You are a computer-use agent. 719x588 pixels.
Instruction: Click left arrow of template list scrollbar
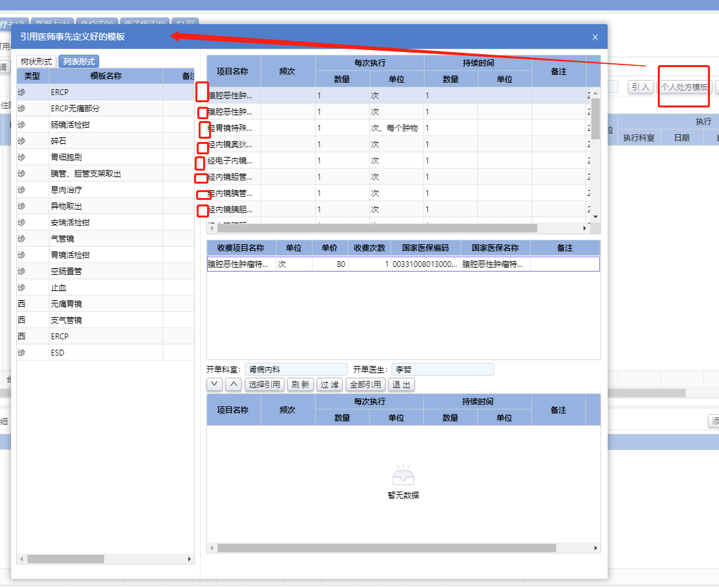click(x=21, y=559)
